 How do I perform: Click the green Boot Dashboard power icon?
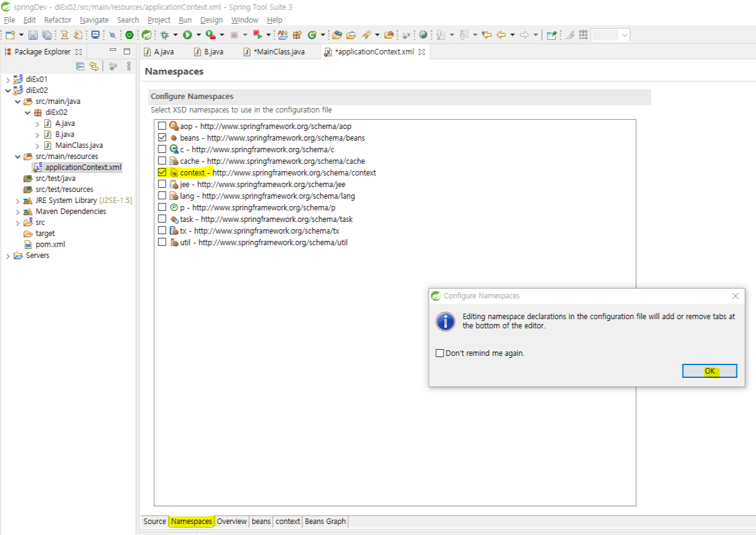(130, 35)
